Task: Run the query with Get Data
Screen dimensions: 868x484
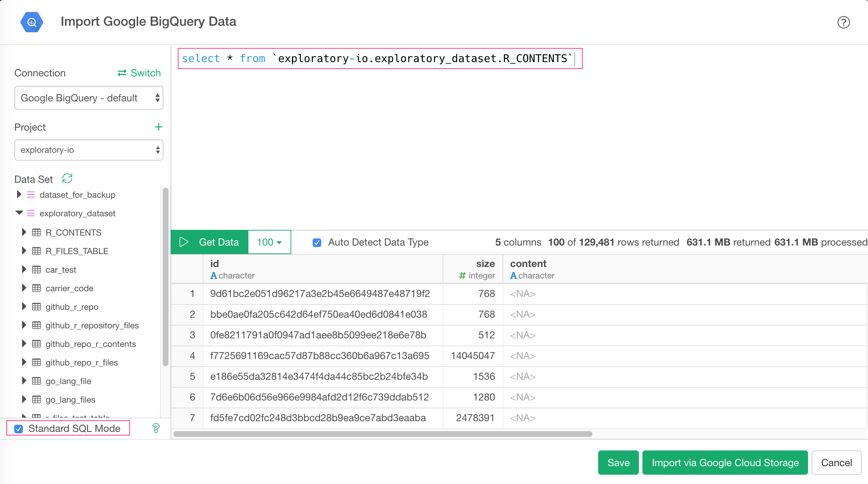Action: [210, 242]
